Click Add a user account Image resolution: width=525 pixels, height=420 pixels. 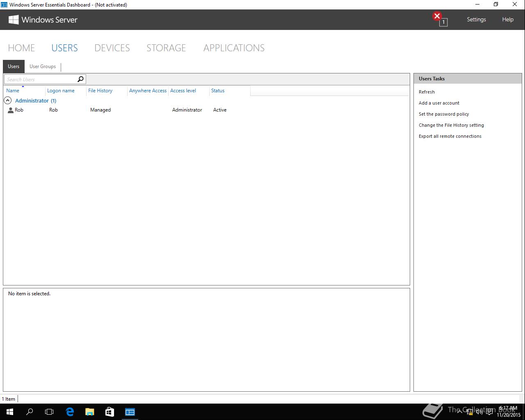click(x=439, y=103)
